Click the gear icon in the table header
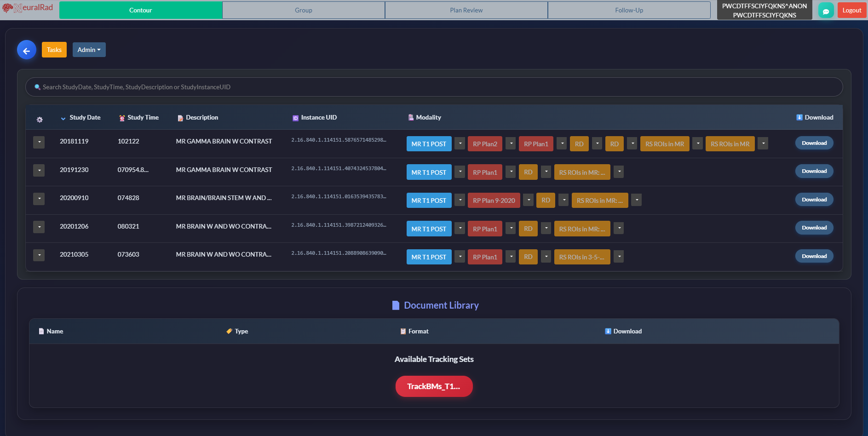The height and width of the screenshot is (436, 868). [40, 119]
